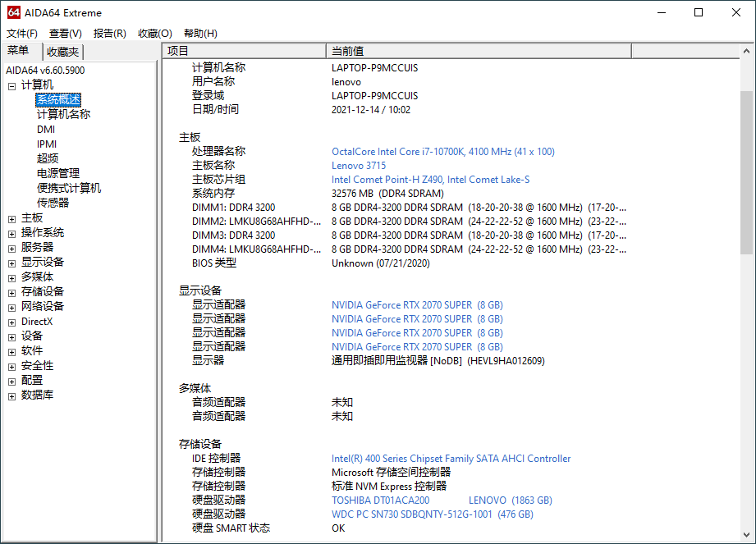Open the 超频 (Overclocking) page icon
Viewport: 756px width, 544px height.
point(45,158)
